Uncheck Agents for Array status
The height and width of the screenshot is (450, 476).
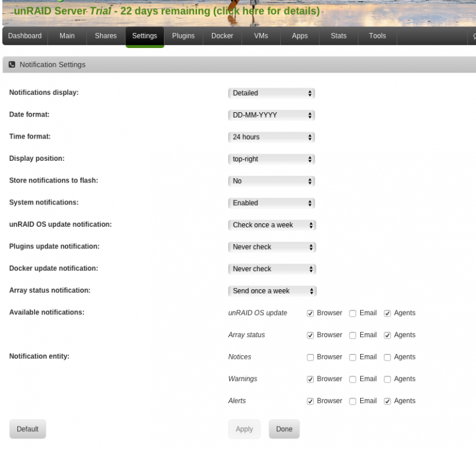click(x=387, y=335)
